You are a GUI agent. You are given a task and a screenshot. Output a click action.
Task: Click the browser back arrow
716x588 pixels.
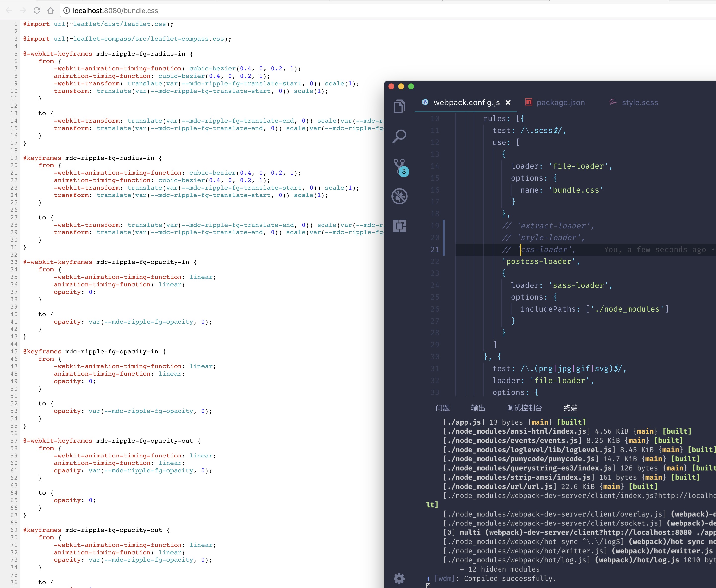(9, 10)
